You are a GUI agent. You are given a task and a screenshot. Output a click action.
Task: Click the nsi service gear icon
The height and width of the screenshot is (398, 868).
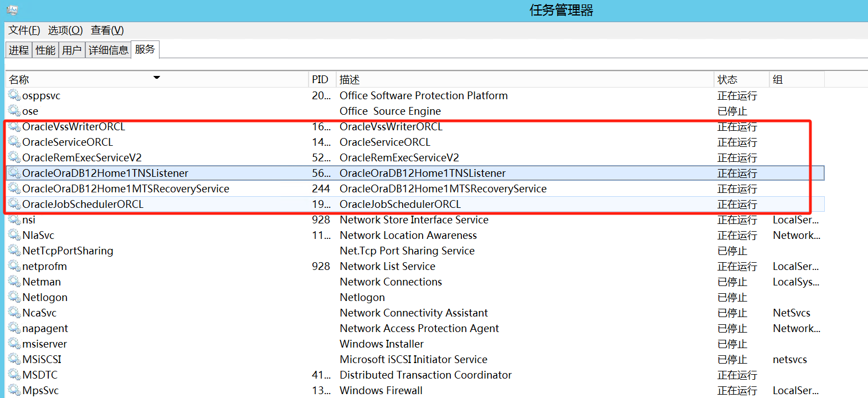click(14, 220)
